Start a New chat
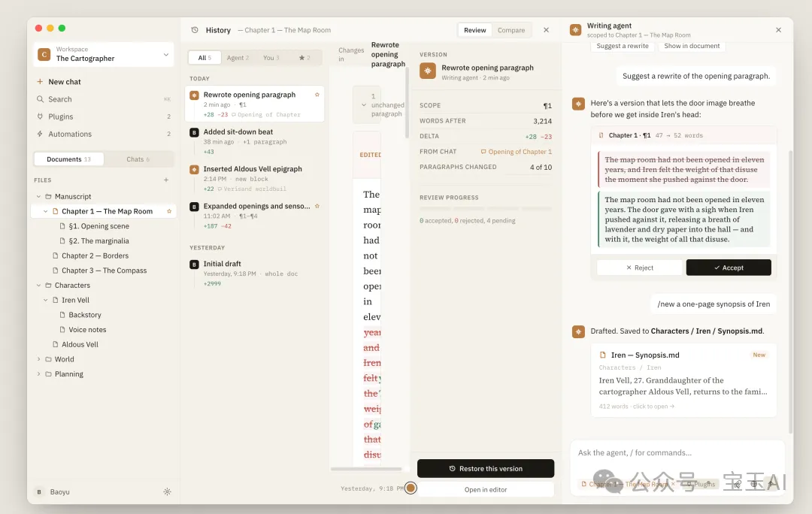 [104, 82]
